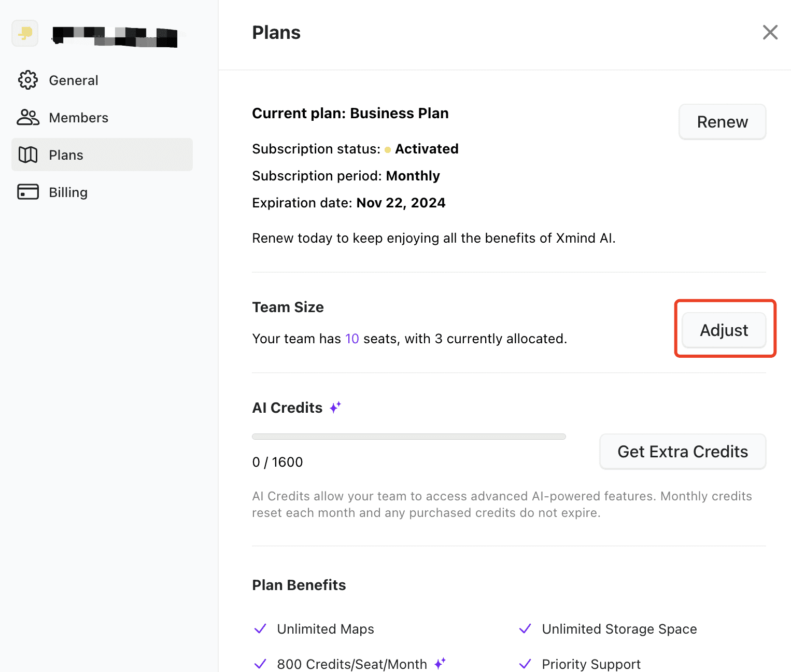The image size is (791, 672).
Task: Select the Plans sidebar item
Action: pos(102,155)
